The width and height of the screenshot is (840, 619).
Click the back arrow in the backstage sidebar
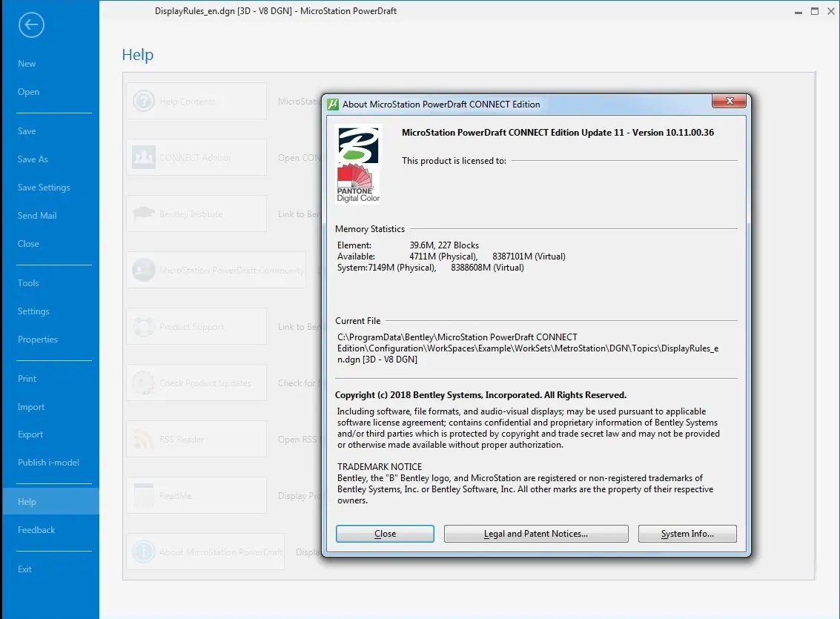coord(31,24)
